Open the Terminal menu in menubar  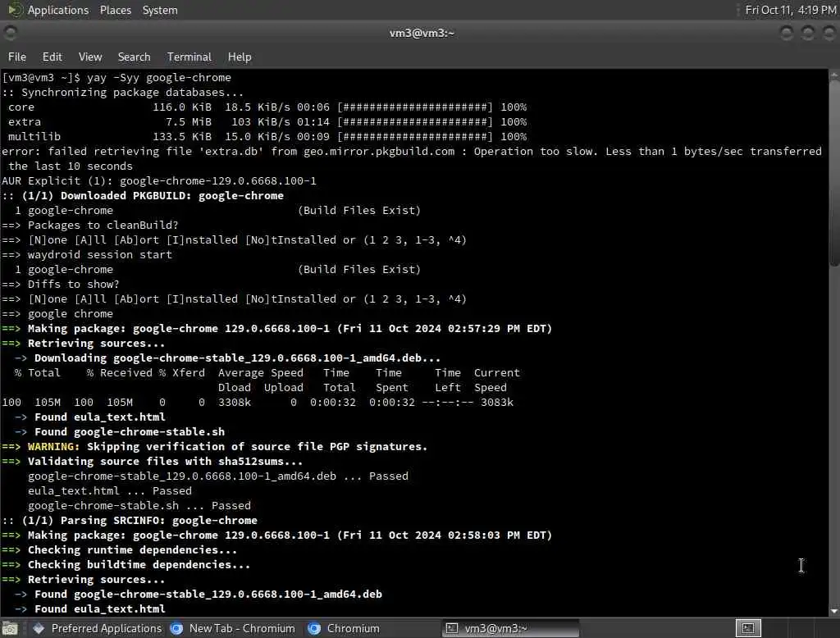coord(189,57)
